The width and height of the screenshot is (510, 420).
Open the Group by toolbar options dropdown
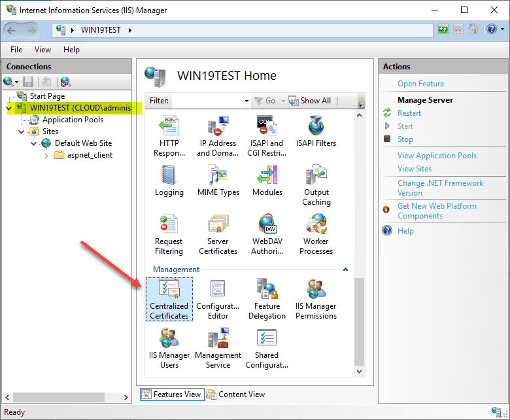tap(360, 105)
